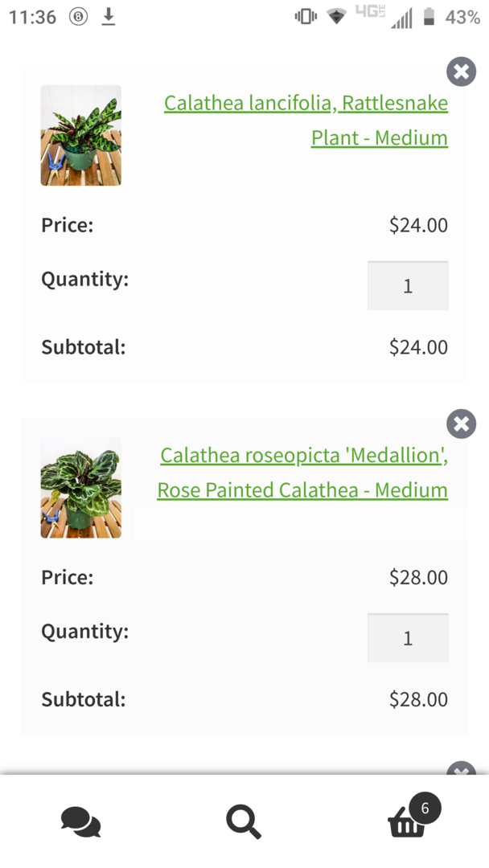Tap the $24.00 subtotal amount
This screenshot has height=868, width=489.
point(418,347)
